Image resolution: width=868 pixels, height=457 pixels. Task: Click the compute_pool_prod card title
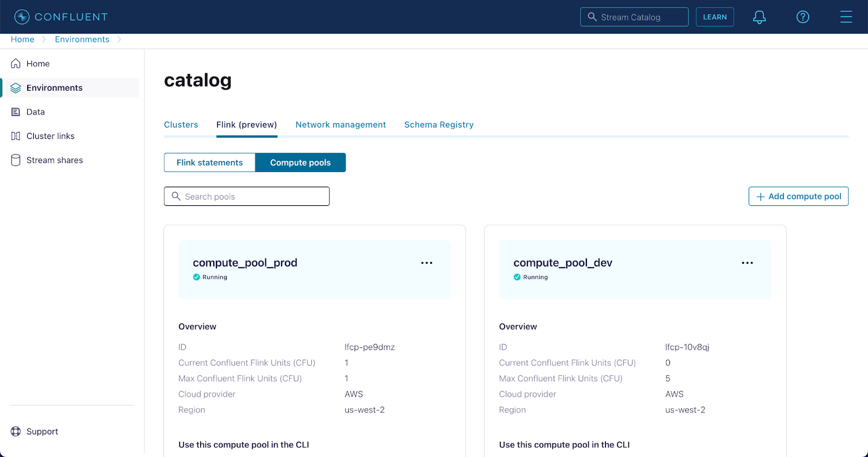coord(245,263)
